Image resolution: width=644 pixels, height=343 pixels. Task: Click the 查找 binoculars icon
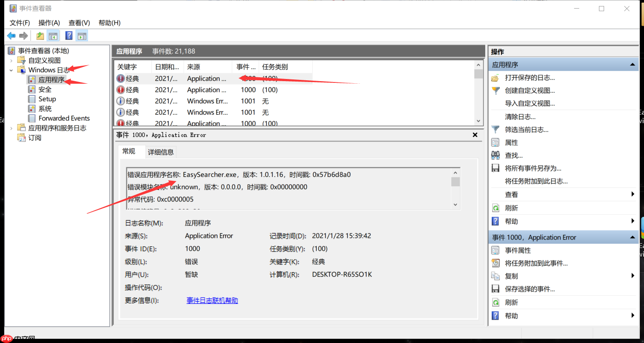496,155
